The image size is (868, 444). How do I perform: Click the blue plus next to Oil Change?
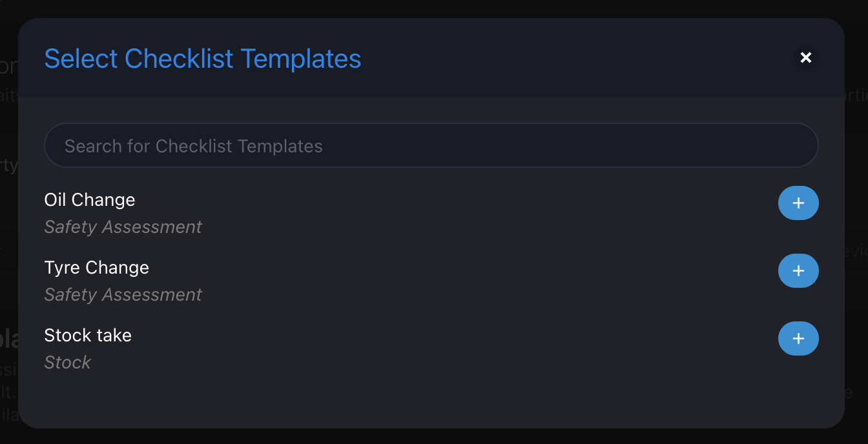pos(798,203)
